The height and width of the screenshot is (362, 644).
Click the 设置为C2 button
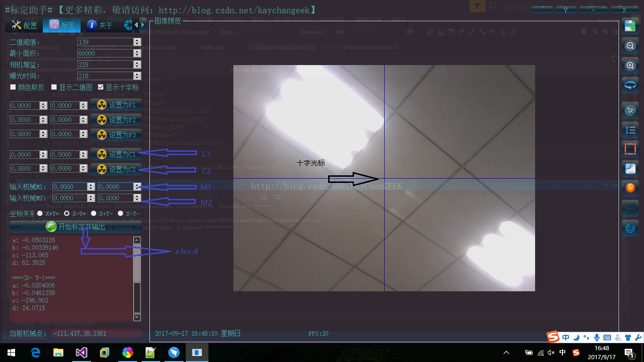coord(116,169)
